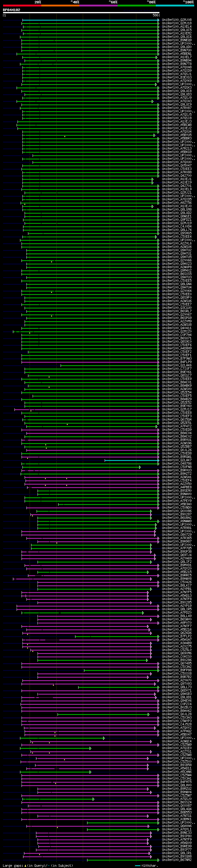Viewport: 197px width, 868px height.
Task: Select the UniRef100_A5BCW8 label
Action: (x=177, y=125)
